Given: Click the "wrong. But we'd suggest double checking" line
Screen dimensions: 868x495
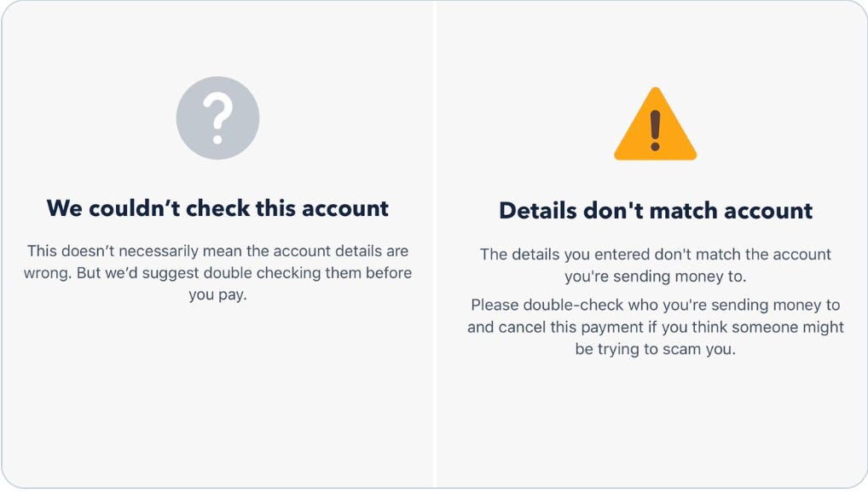Looking at the screenshot, I should [x=217, y=273].
